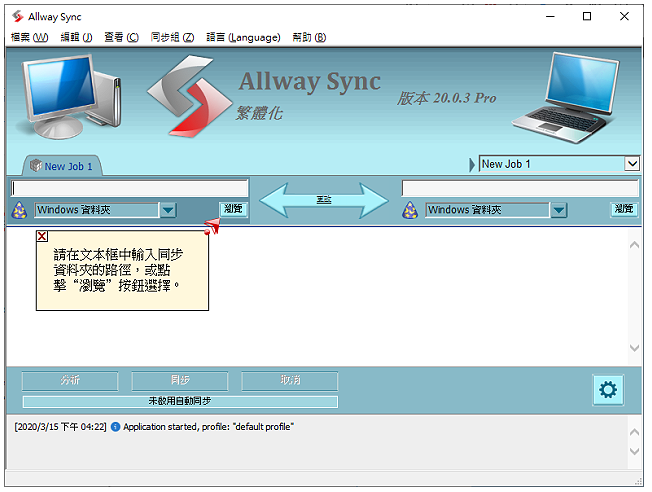Click the 同步 synchronize button
The image size is (652, 492).
coord(180,381)
